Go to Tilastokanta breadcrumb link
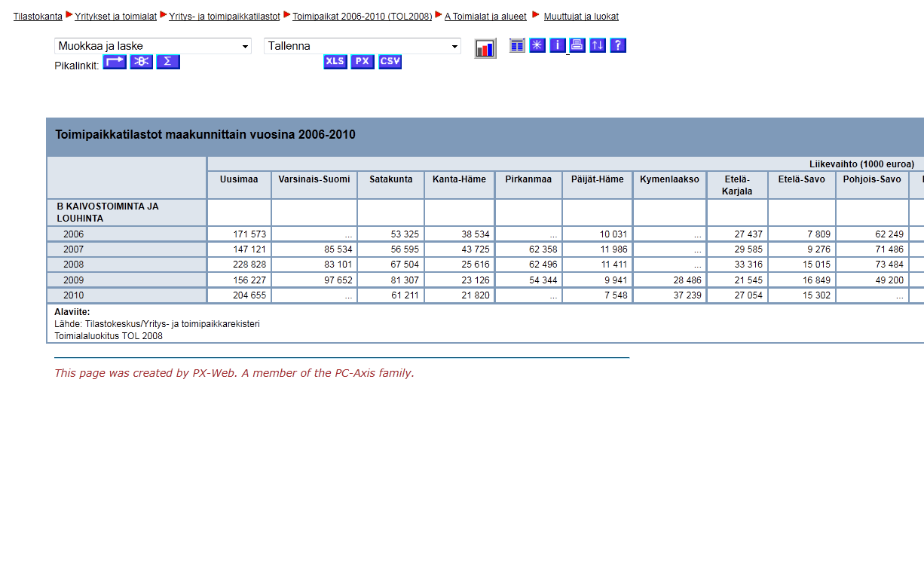This screenshot has height=572, width=924. coord(38,17)
